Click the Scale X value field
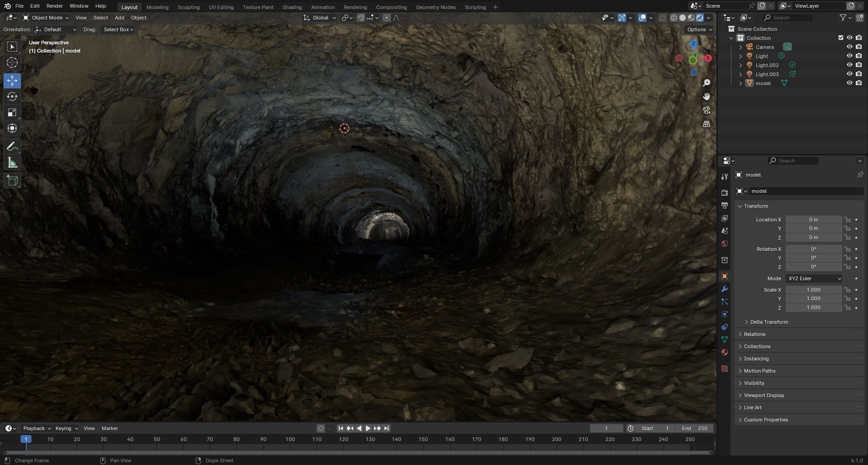Viewport: 868px width, 465px height. point(814,290)
